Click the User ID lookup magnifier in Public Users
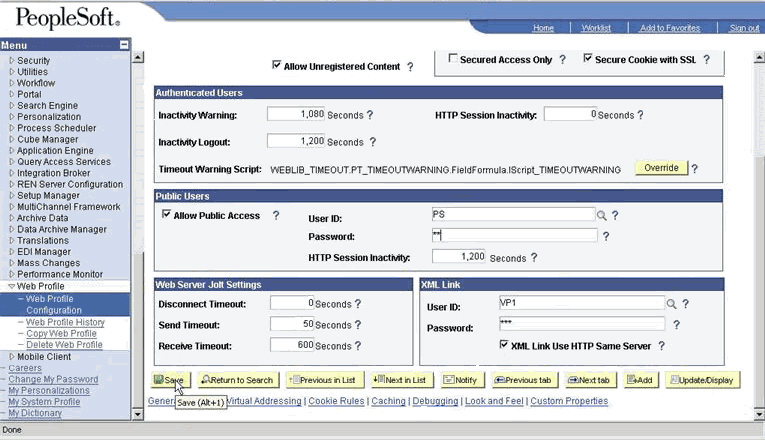Viewport: 765px width, 440px height. pos(602,215)
